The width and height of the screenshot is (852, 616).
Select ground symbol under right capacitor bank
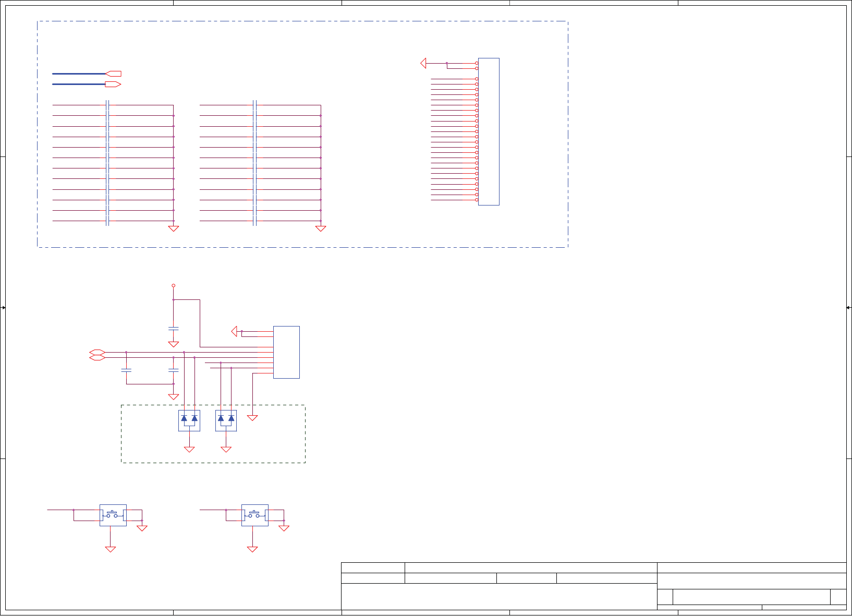pyautogui.click(x=321, y=228)
